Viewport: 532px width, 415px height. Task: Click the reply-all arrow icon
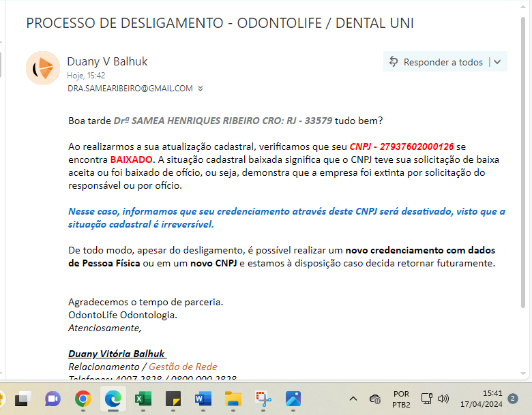[x=394, y=62]
